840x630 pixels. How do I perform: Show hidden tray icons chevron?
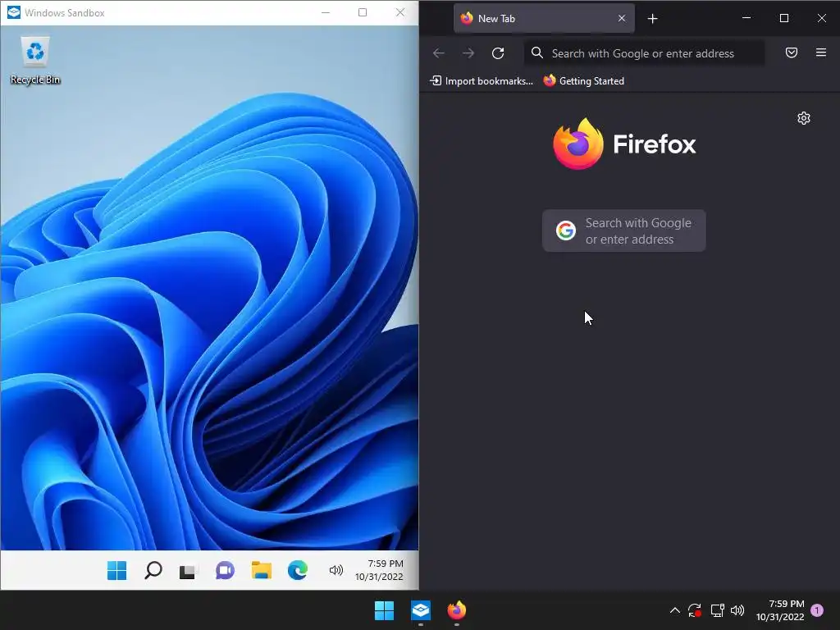click(675, 610)
